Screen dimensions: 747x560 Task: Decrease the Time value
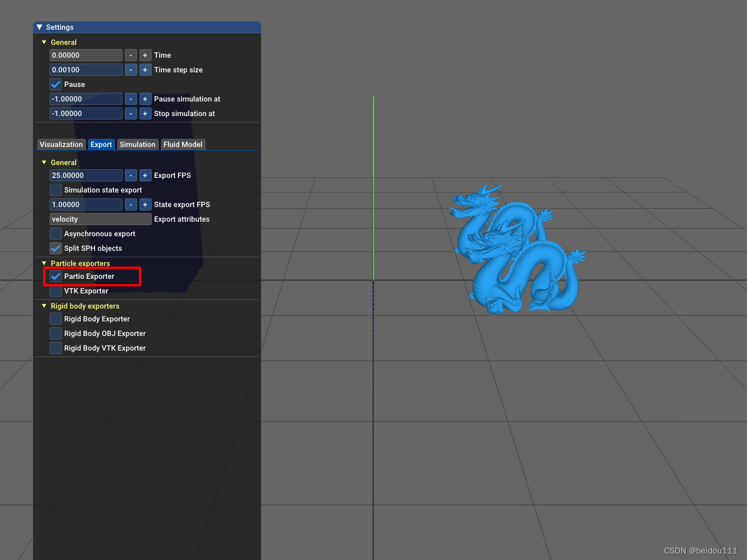(131, 55)
